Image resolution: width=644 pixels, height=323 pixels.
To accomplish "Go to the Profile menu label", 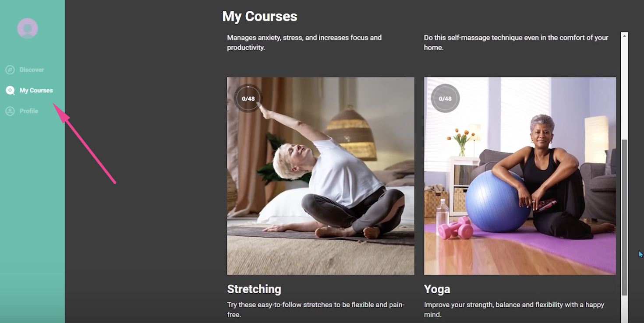I will pyautogui.click(x=28, y=111).
